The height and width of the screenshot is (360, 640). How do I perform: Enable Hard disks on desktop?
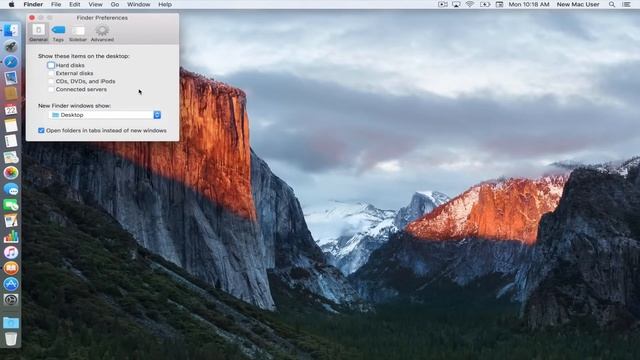(x=51, y=65)
